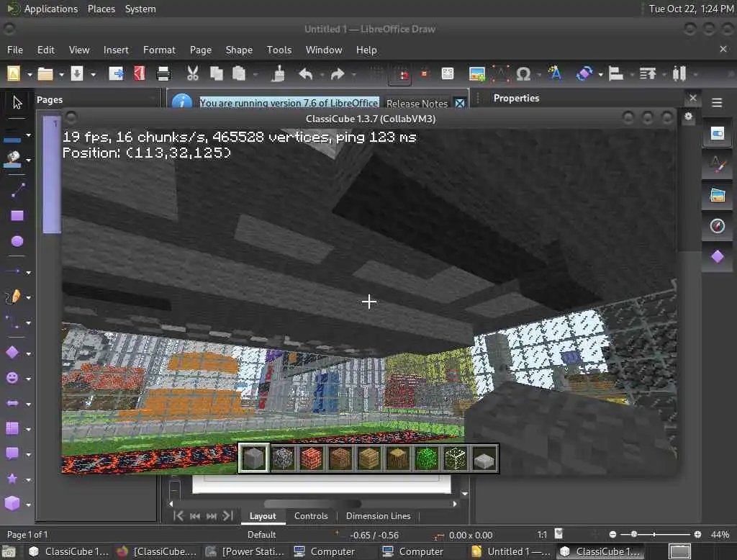Expand Basic Shapes dropdown arrow
Viewport: 737px width, 560px height.
pyautogui.click(x=29, y=353)
